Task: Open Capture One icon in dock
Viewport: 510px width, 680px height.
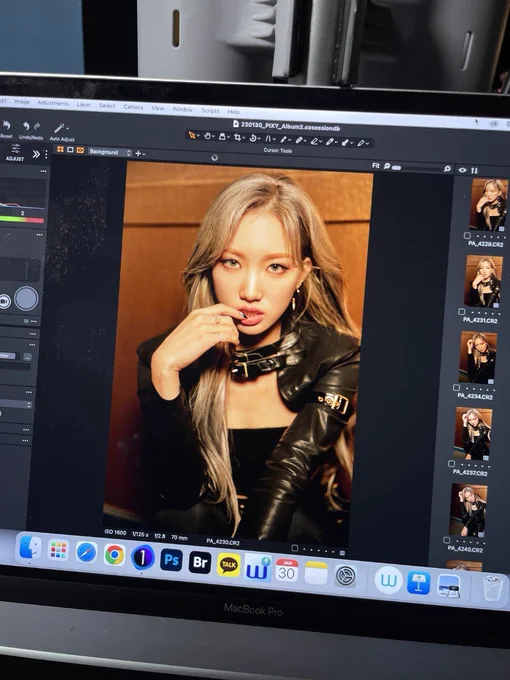Action: pos(143,557)
